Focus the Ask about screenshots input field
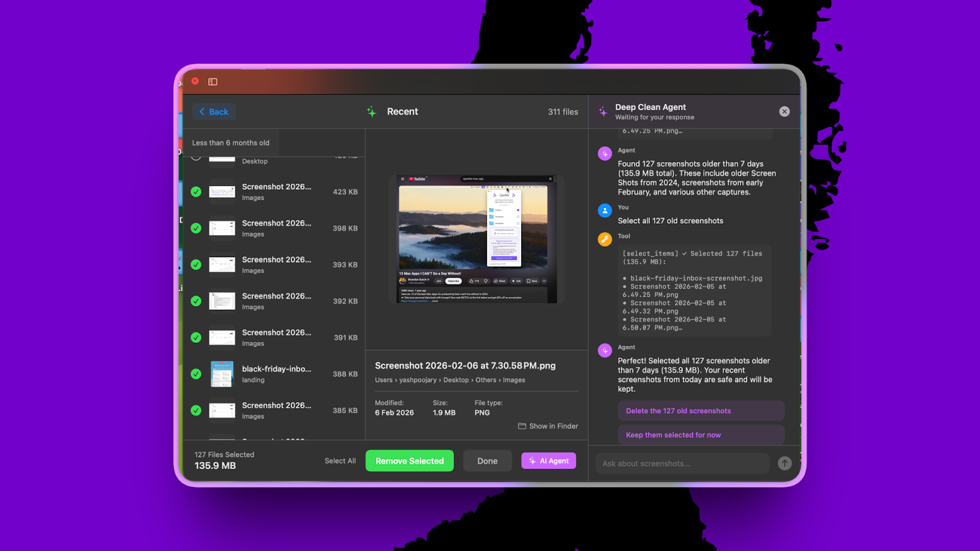 (x=682, y=463)
